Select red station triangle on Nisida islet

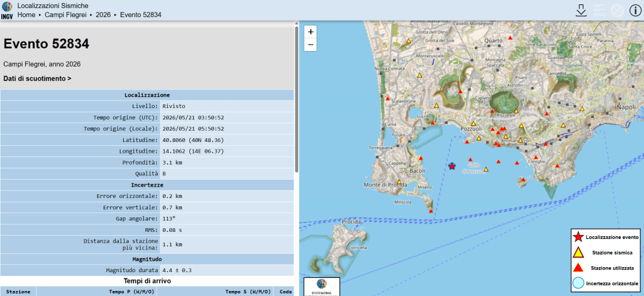523,179
